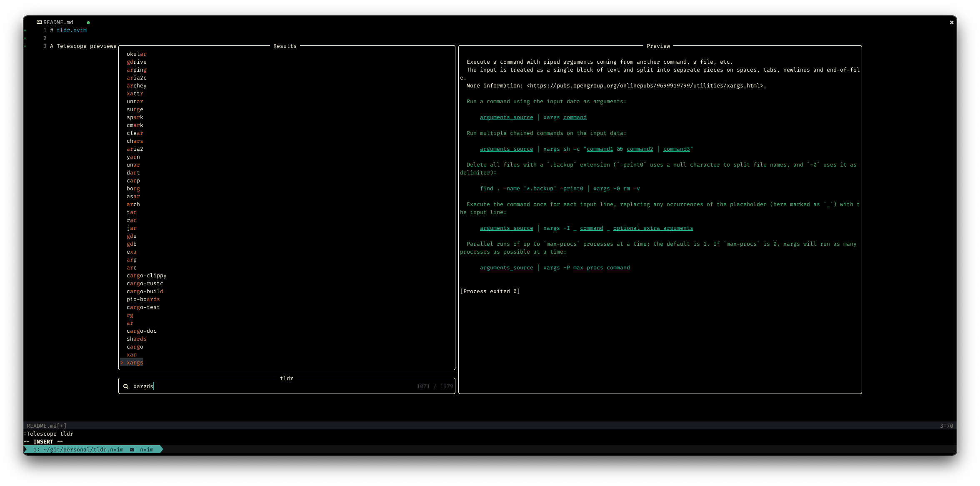Open the README.md buffer tab
This screenshot has width=980, height=486.
pyautogui.click(x=58, y=22)
